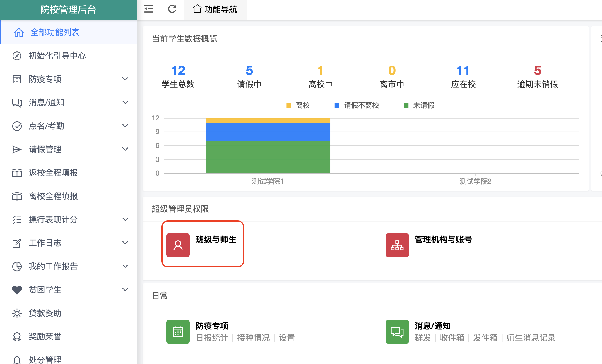Open 贷款资助 menu item
Image resolution: width=602 pixels, height=364 pixels.
(69, 313)
